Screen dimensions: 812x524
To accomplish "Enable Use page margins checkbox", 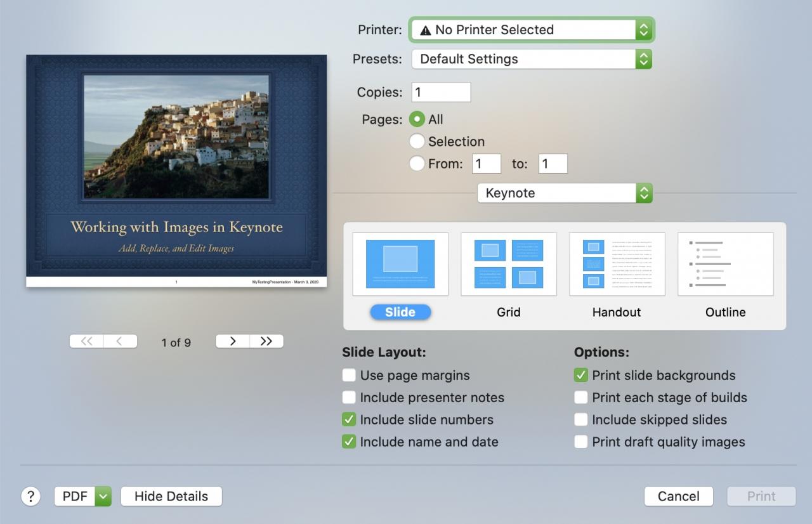I will click(349, 375).
